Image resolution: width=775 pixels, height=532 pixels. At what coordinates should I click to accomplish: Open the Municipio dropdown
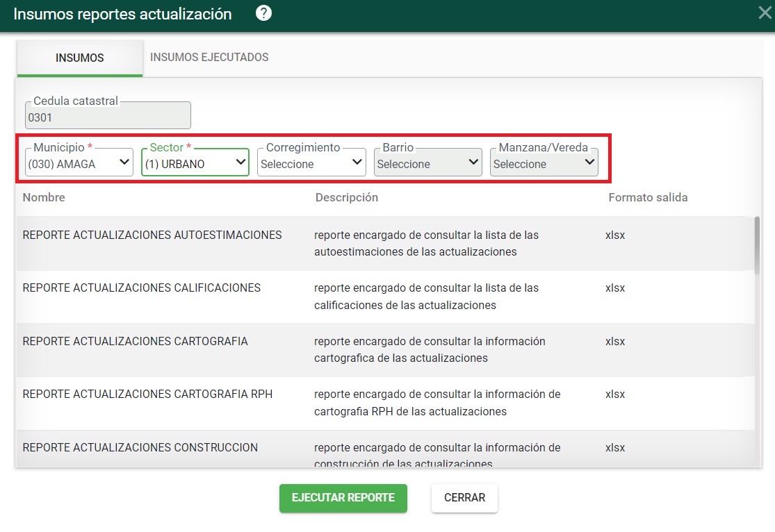tap(79, 163)
